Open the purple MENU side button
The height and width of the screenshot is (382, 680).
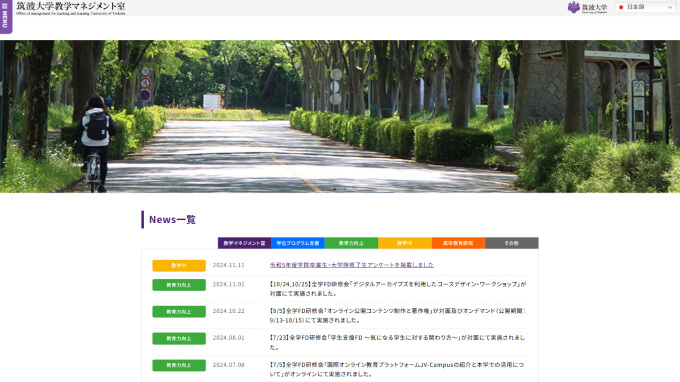point(6,16)
